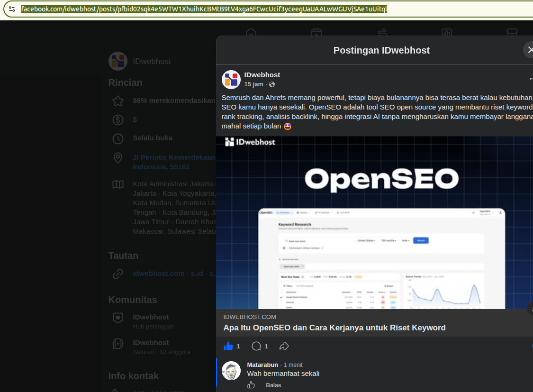The image size is (533, 392).
Task: Click the OpenSEO preview image
Action: click(375, 223)
